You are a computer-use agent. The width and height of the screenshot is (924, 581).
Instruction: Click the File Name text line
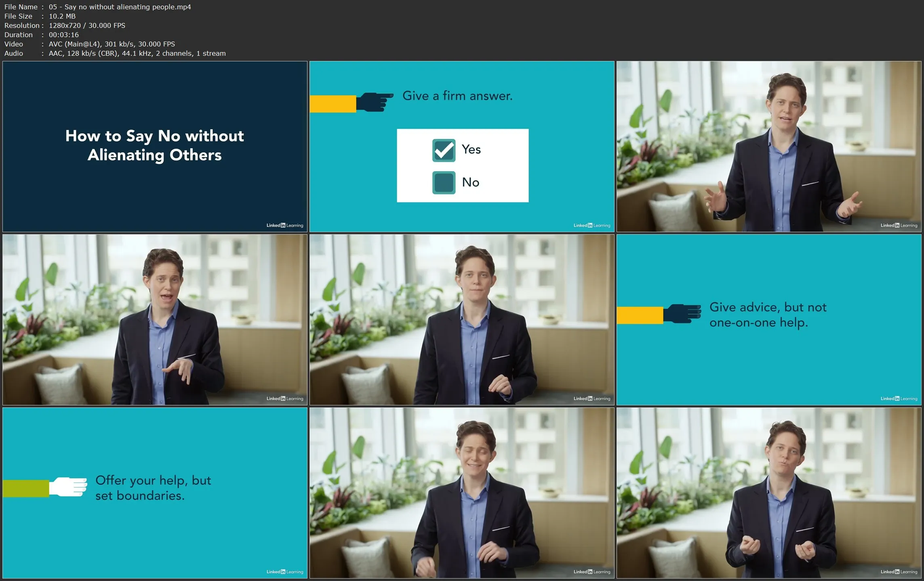[98, 7]
